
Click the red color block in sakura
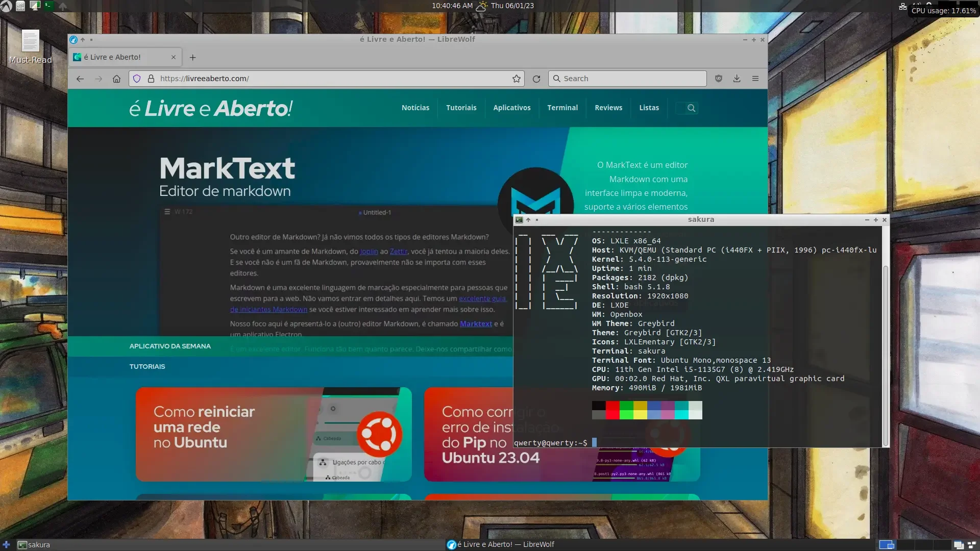612,410
